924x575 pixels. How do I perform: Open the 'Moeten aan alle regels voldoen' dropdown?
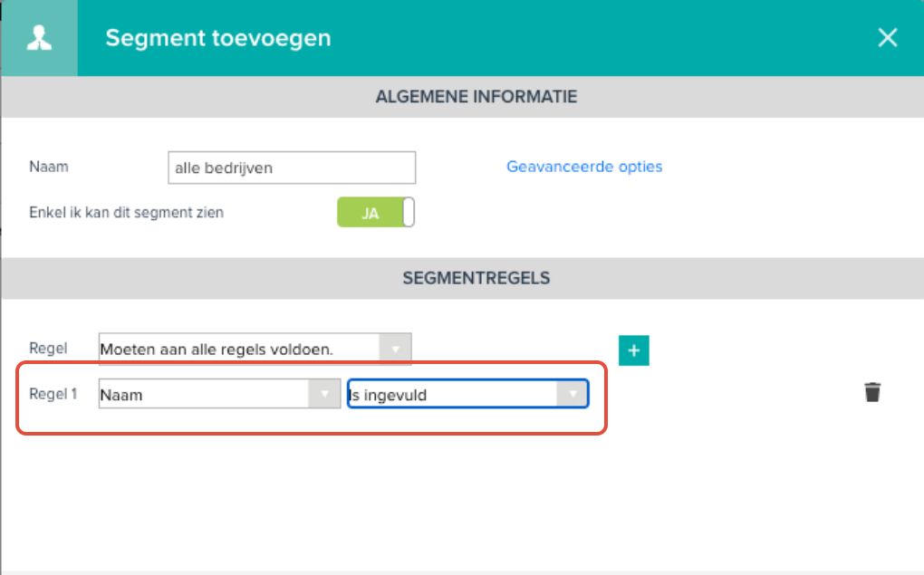tap(255, 350)
